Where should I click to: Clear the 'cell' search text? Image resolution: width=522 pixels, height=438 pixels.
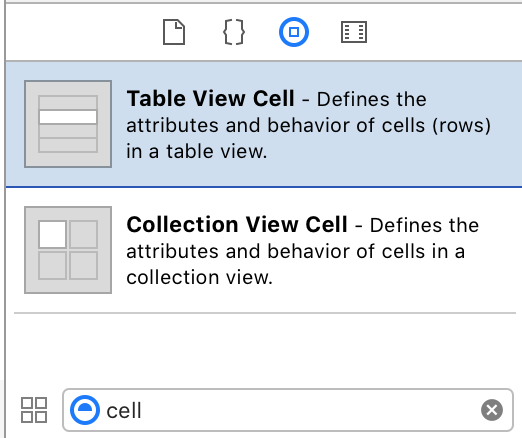click(x=492, y=410)
